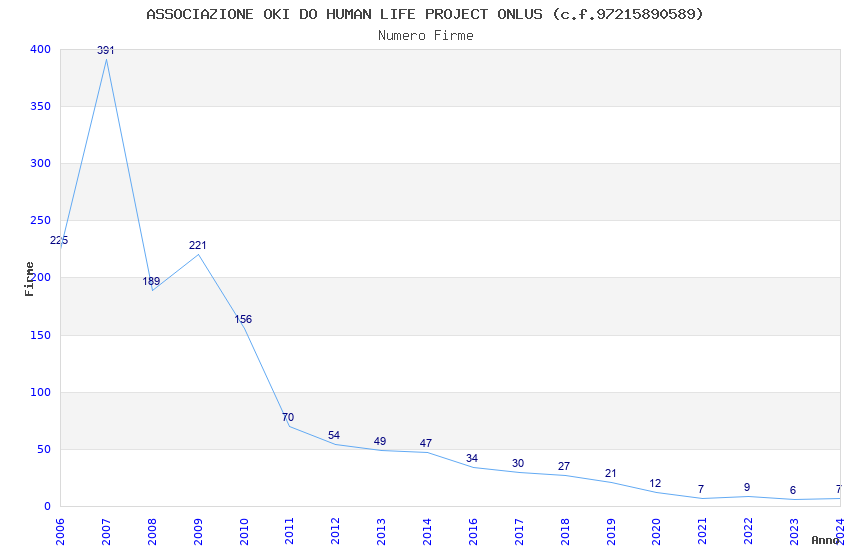The image size is (850, 550).
Task: Click the 2019 x-axis year label
Action: [611, 531]
